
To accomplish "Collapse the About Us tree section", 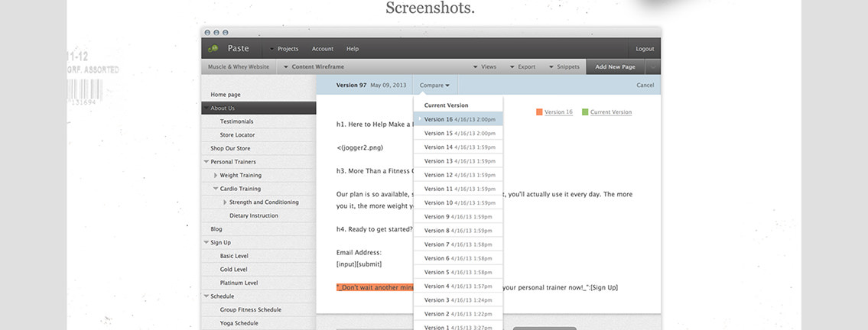I will (206, 108).
